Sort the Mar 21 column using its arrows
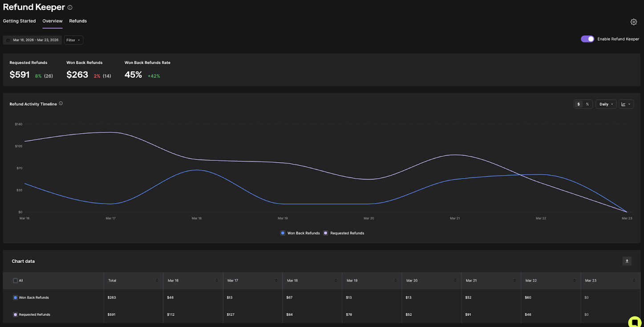 [x=515, y=281]
